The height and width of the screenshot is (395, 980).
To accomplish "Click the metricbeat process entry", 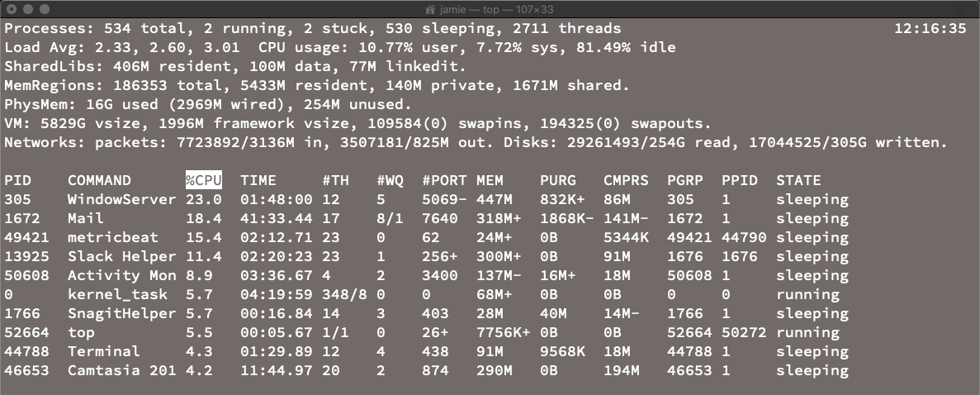I will pyautogui.click(x=113, y=238).
